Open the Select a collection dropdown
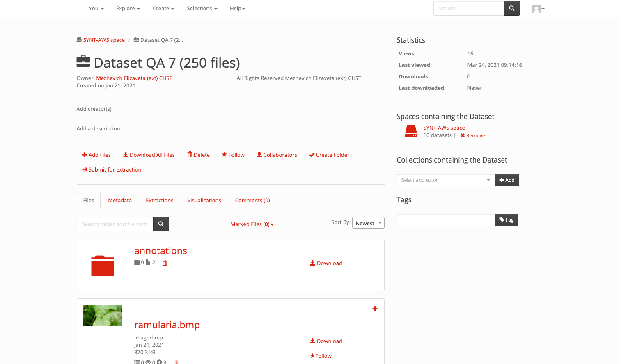 (445, 180)
